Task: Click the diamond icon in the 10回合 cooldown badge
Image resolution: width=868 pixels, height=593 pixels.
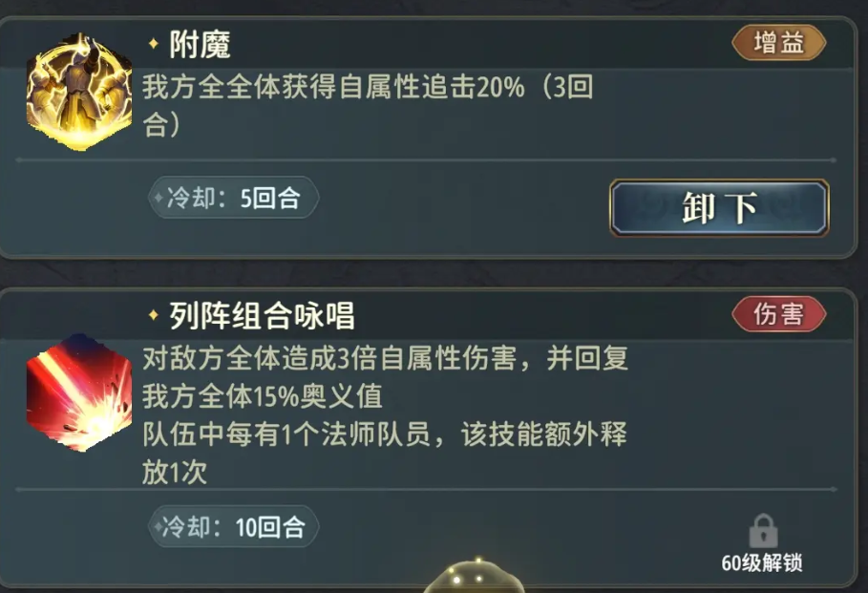Action: pos(159,527)
